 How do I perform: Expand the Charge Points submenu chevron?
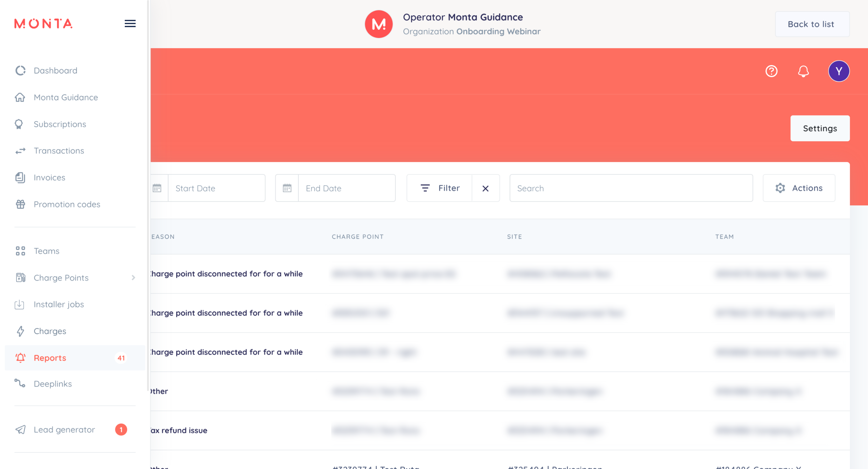click(133, 278)
